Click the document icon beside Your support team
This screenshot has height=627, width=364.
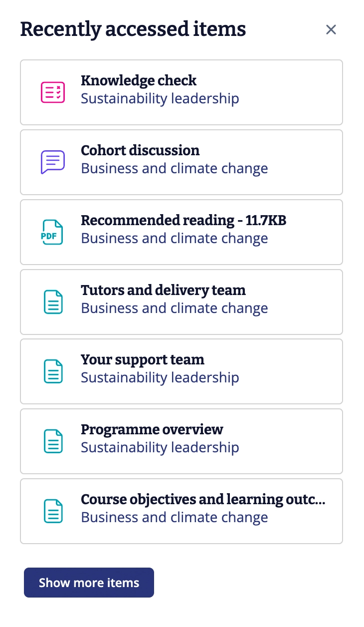[x=52, y=371]
